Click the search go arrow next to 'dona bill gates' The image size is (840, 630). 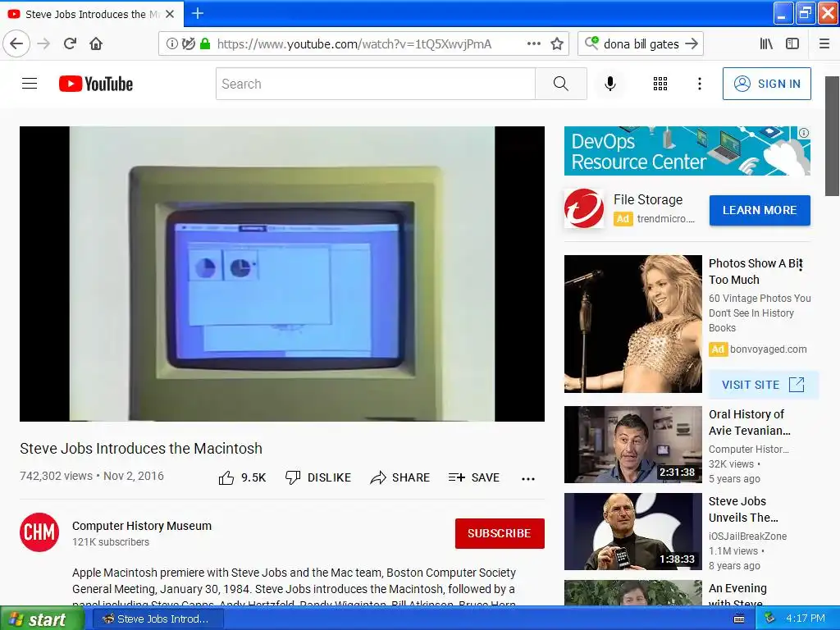692,44
